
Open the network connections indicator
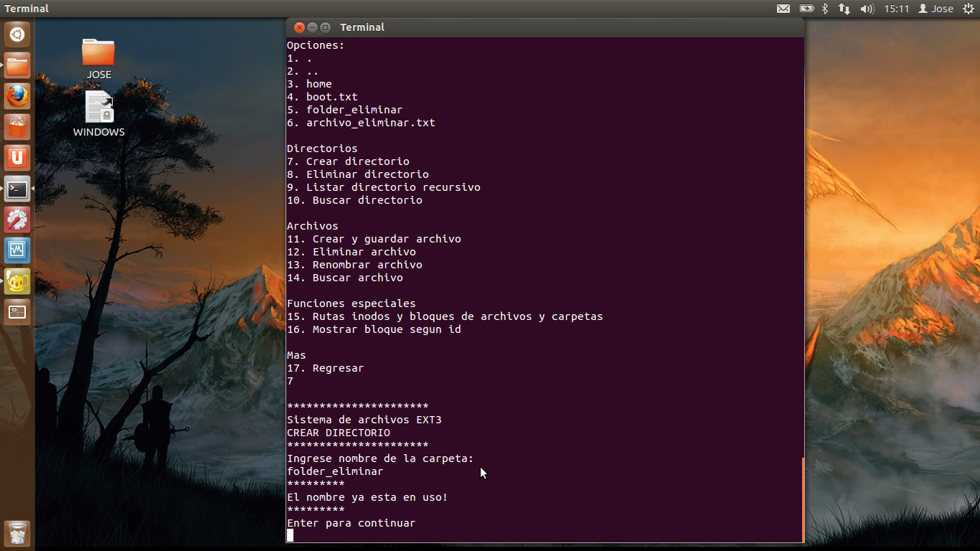pos(844,9)
